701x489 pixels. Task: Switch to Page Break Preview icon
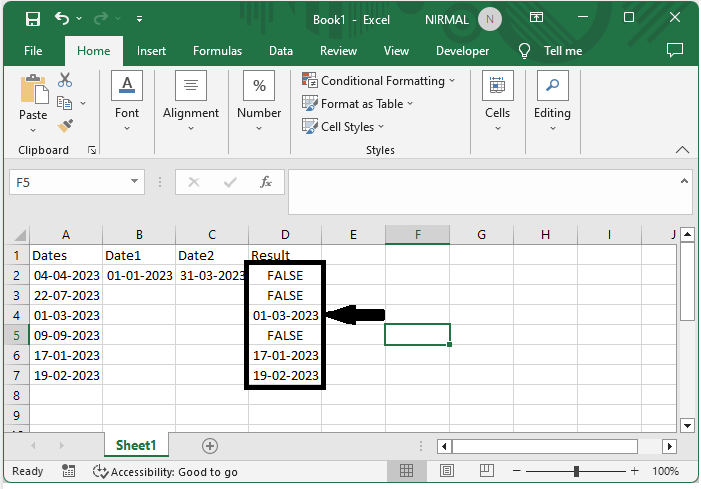pos(486,470)
